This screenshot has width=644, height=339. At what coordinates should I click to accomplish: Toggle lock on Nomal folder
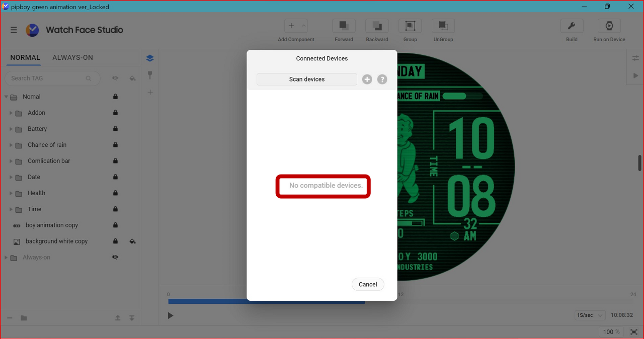pos(115,97)
